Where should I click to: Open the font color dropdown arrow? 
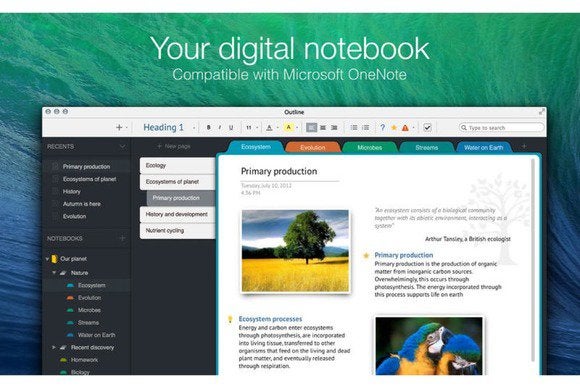(x=278, y=128)
